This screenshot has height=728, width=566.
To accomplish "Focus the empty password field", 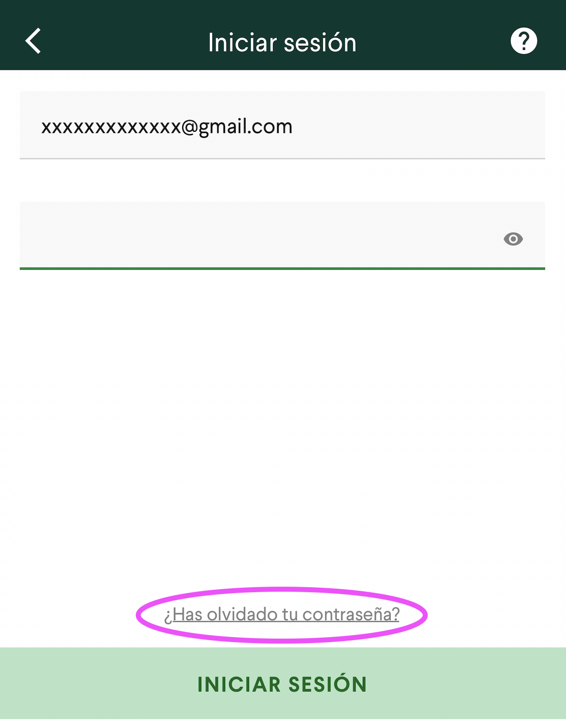I will (x=283, y=236).
